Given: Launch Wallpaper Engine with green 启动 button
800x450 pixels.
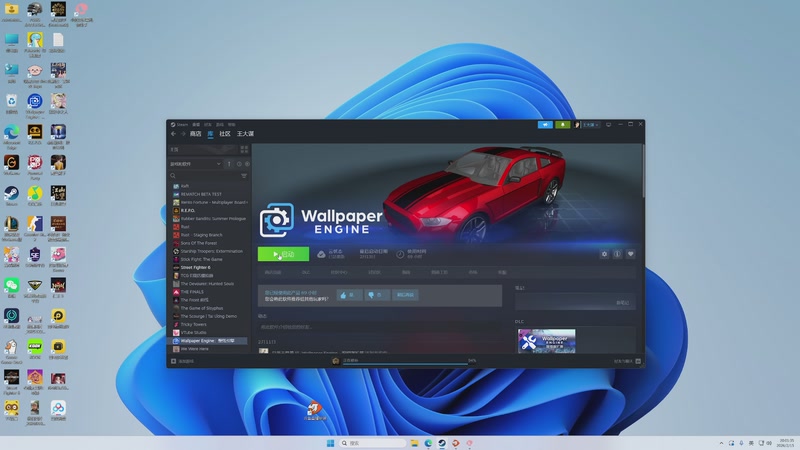Looking at the screenshot, I should coord(283,254).
